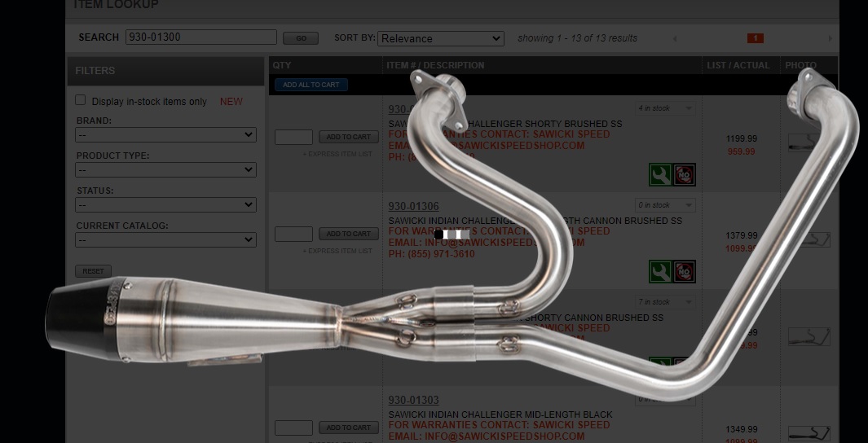Click the search field containing 930-01300

(x=201, y=37)
